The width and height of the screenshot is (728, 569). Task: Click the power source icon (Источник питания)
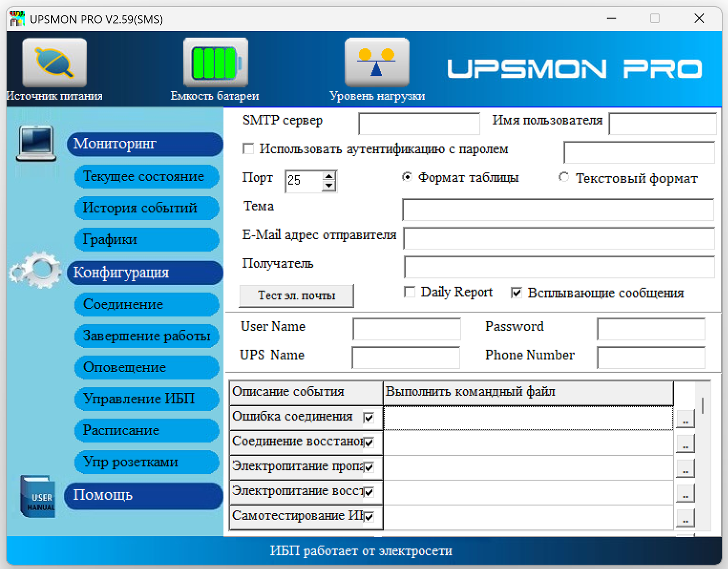pyautogui.click(x=54, y=63)
